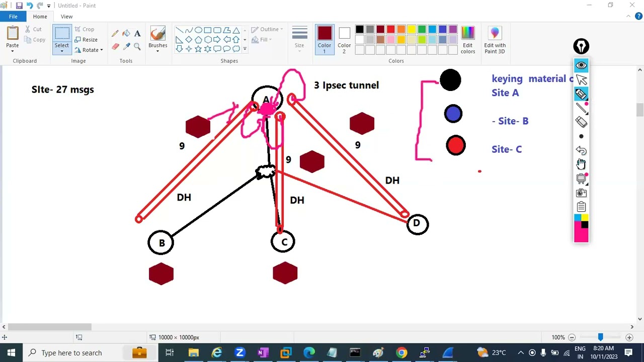Click the camera screenshot icon in overlay toolbar
Image resolution: width=644 pixels, height=362 pixels.
(x=581, y=193)
